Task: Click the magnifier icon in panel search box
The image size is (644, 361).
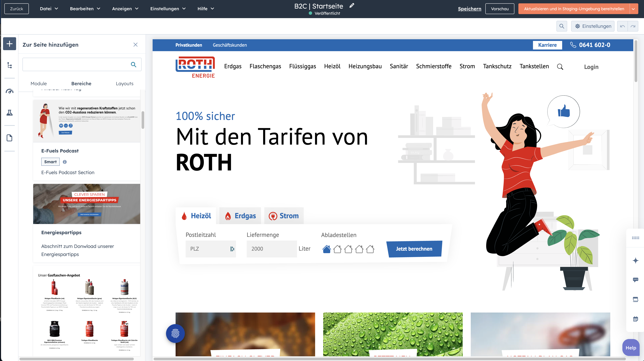Action: pos(133,64)
